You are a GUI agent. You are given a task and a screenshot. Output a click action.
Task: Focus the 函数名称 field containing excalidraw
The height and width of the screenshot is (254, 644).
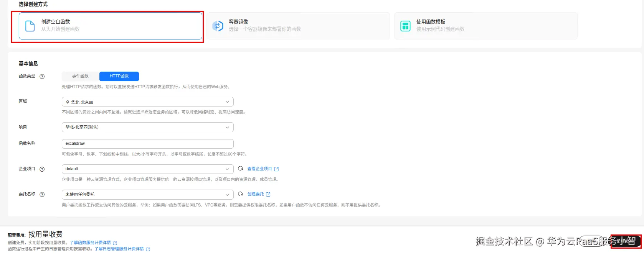pos(148,144)
